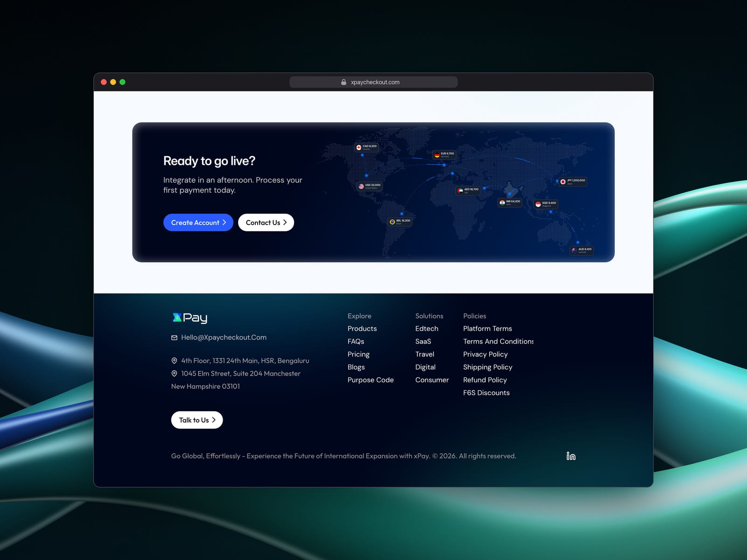Click the SGD 9,400 Singapore map badge
Image resolution: width=747 pixels, height=560 pixels.
[546, 203]
